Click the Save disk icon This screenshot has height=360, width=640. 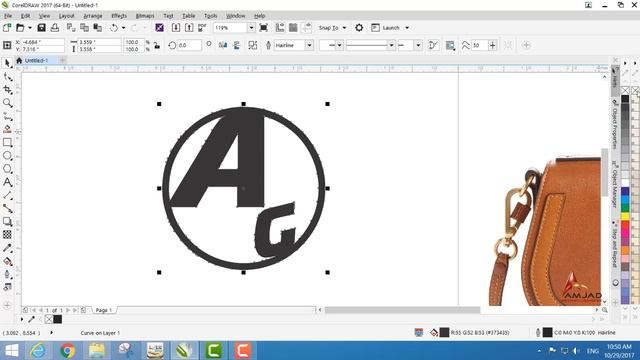point(41,28)
